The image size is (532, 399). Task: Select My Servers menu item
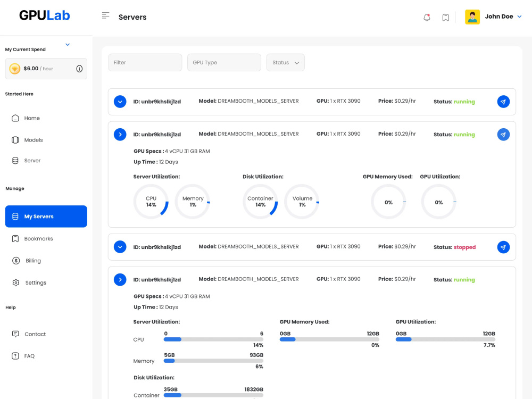click(46, 216)
